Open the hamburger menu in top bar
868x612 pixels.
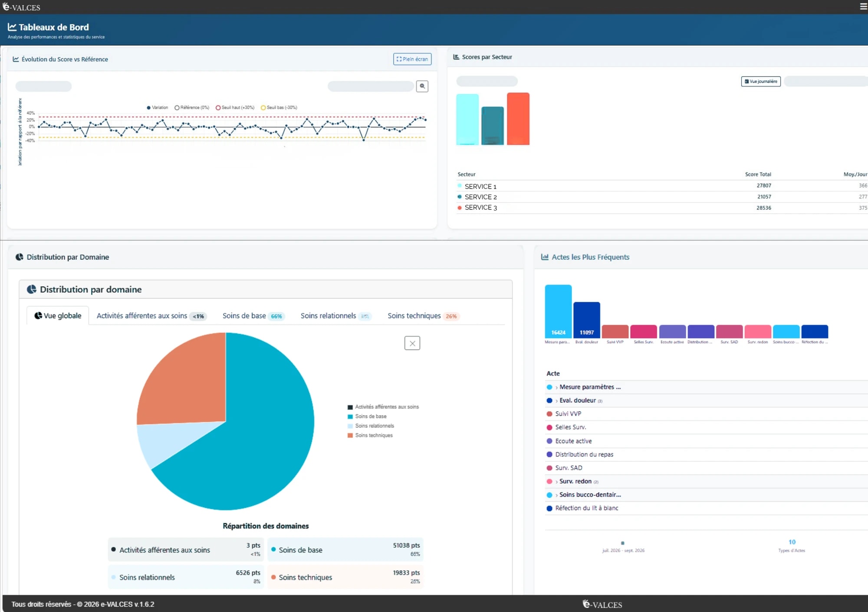coord(863,7)
